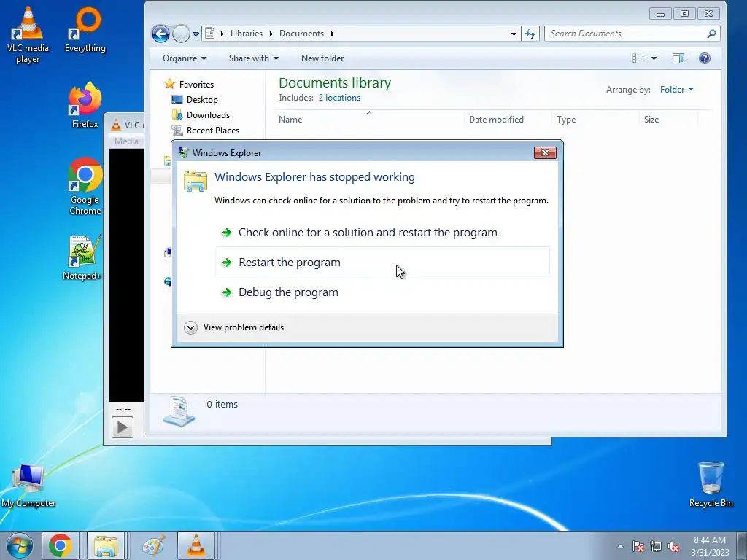Screen dimensions: 747x560
Task: Open the Firefox desktop icon
Action: click(x=85, y=105)
